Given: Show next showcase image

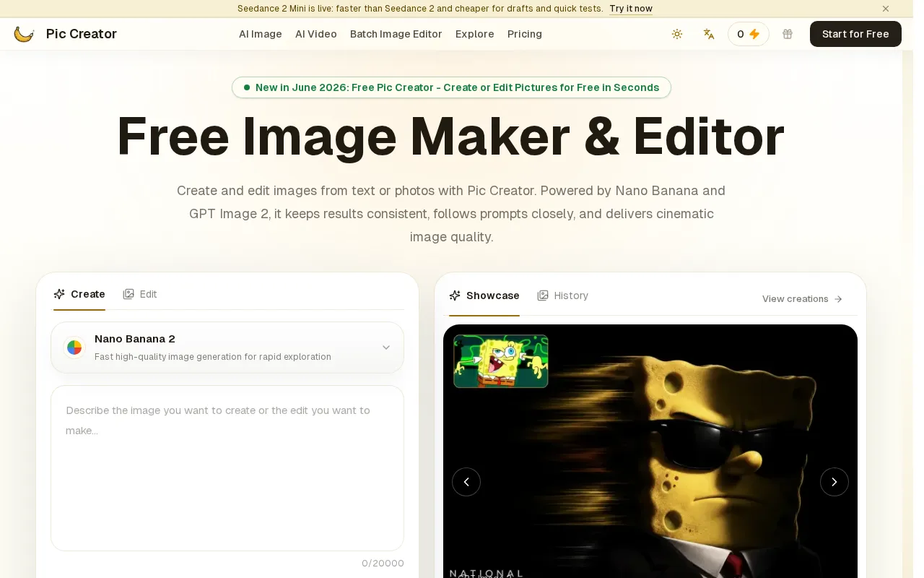Looking at the screenshot, I should (x=834, y=482).
